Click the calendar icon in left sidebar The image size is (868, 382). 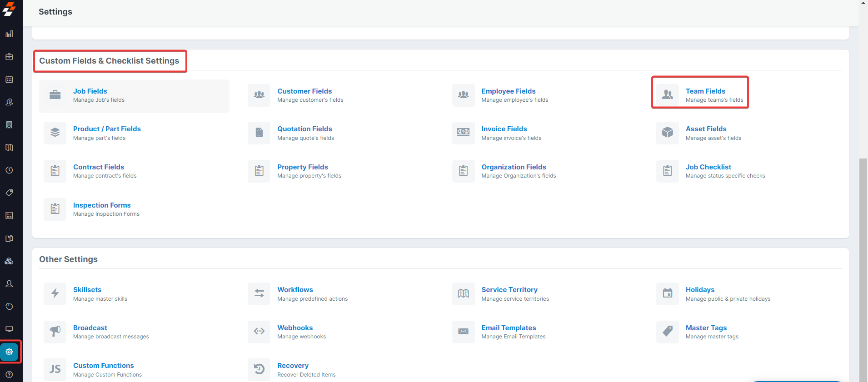(x=9, y=79)
